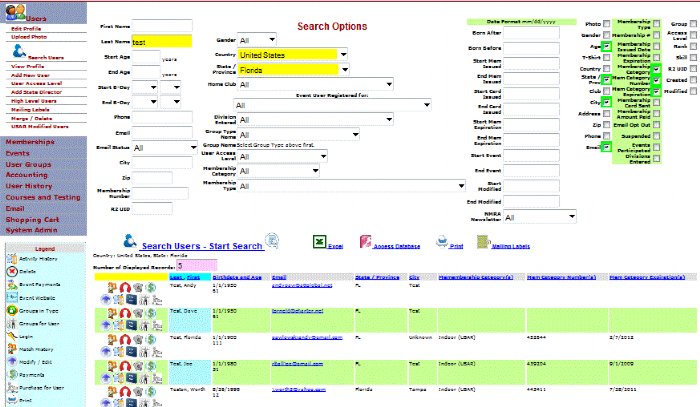Open the Gender dropdown

(257, 40)
